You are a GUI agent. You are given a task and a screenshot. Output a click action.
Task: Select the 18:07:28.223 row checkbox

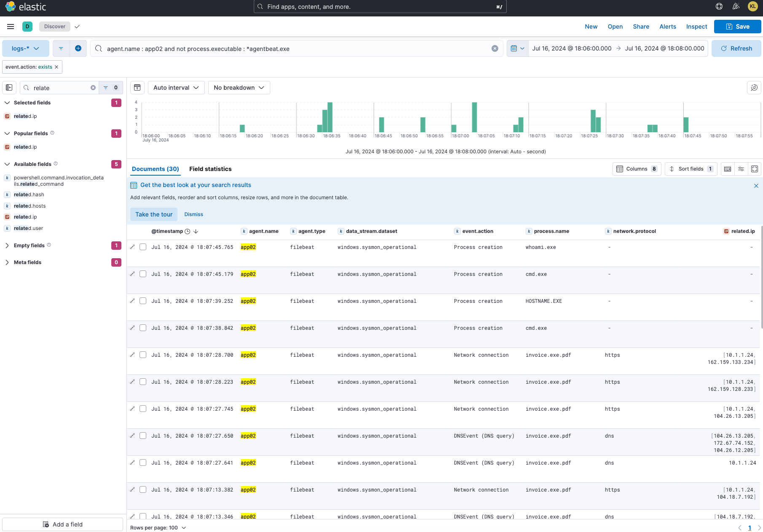pyautogui.click(x=143, y=382)
